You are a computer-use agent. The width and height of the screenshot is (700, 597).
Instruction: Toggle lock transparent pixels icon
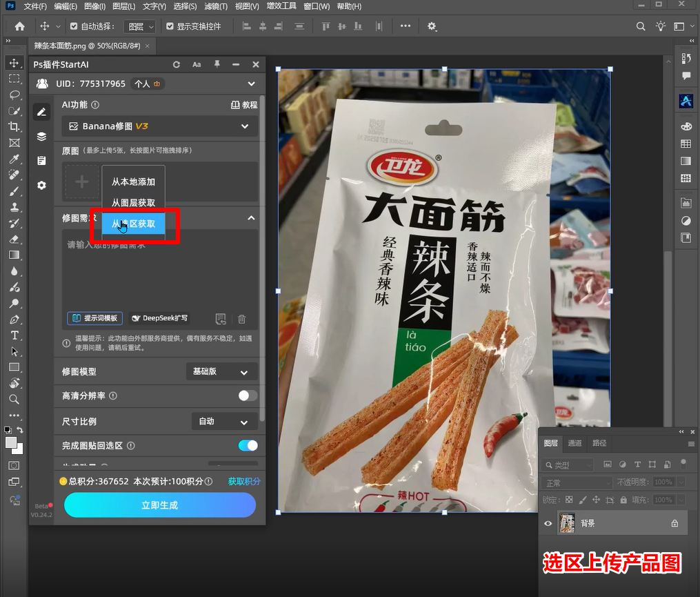click(x=569, y=500)
